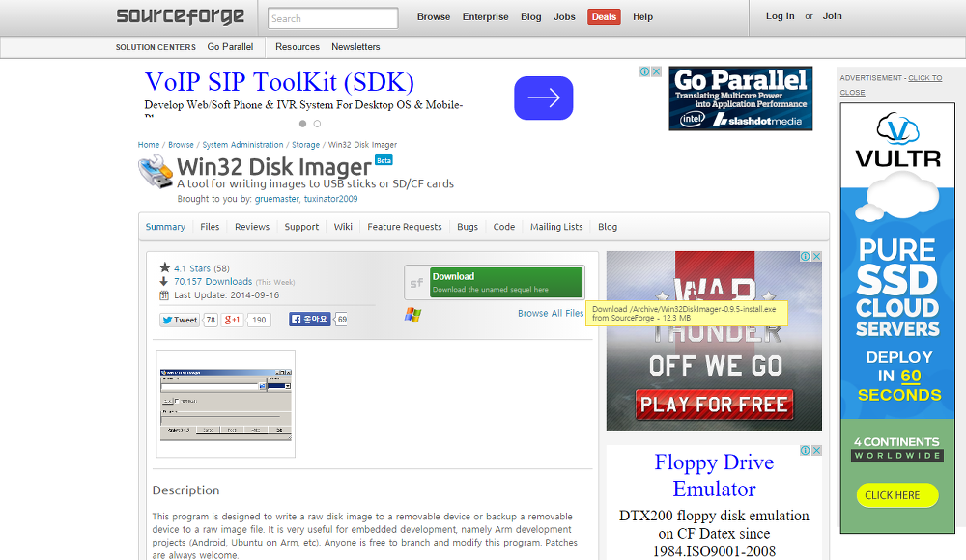Switch to the project Blog tab
Viewport: 966px width, 560px height.
click(608, 227)
